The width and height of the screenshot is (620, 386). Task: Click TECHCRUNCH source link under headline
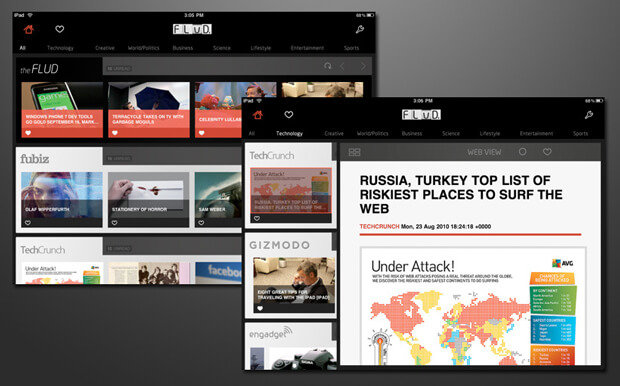379,227
